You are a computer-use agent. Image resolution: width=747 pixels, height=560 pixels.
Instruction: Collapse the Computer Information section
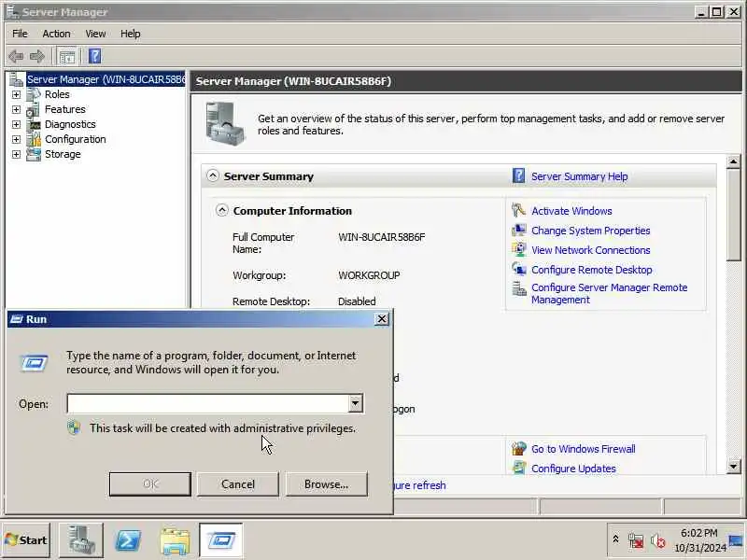tap(222, 210)
